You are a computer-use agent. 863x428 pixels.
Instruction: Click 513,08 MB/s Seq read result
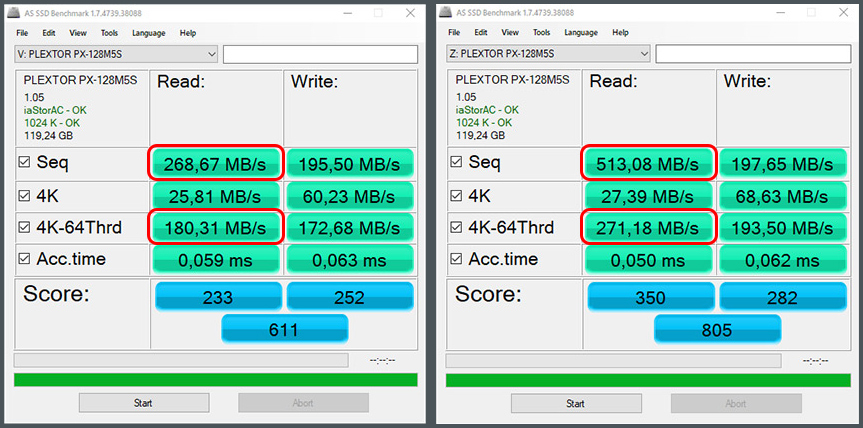tap(648, 163)
